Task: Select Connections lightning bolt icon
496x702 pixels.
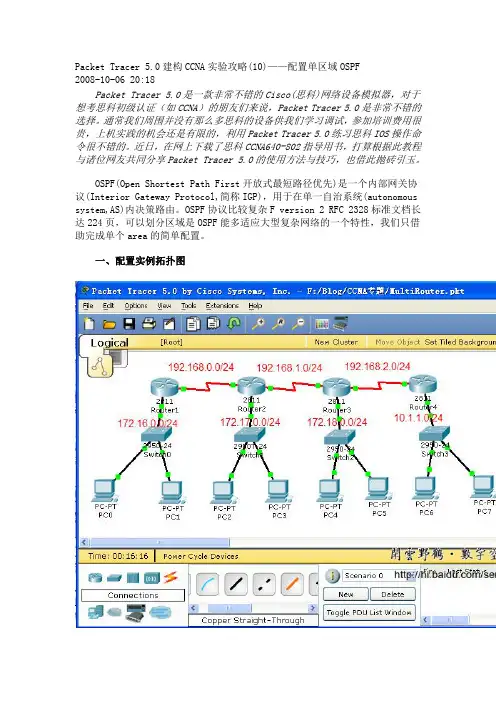Action: click(x=170, y=578)
